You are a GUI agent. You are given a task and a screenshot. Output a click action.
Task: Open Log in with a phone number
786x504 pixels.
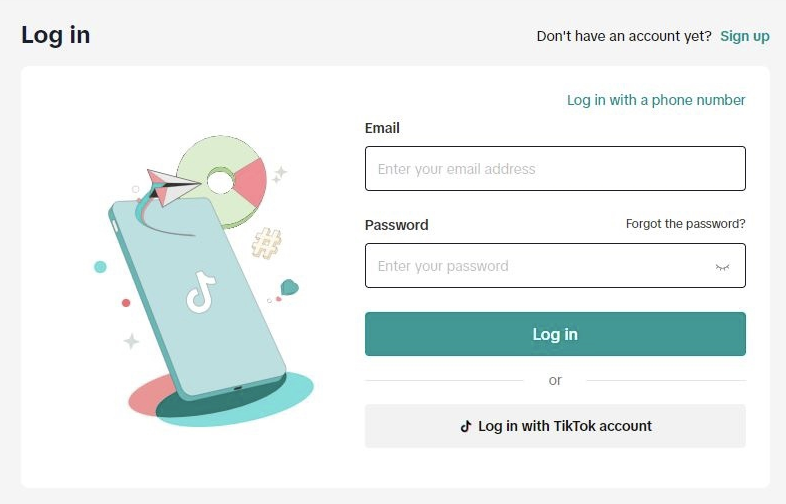pos(656,100)
